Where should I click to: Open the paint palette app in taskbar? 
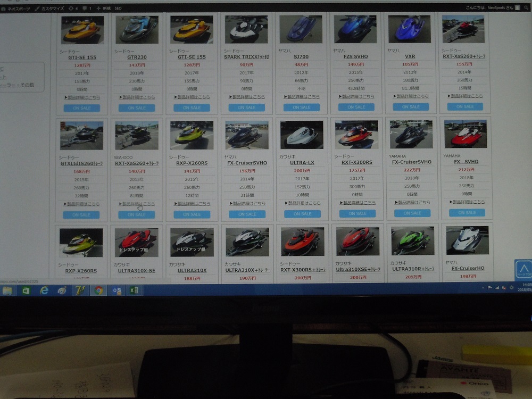(62, 290)
